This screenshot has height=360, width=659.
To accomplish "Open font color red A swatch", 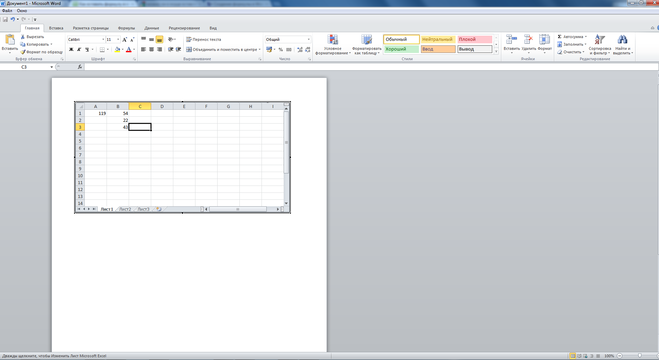I will 129,50.
